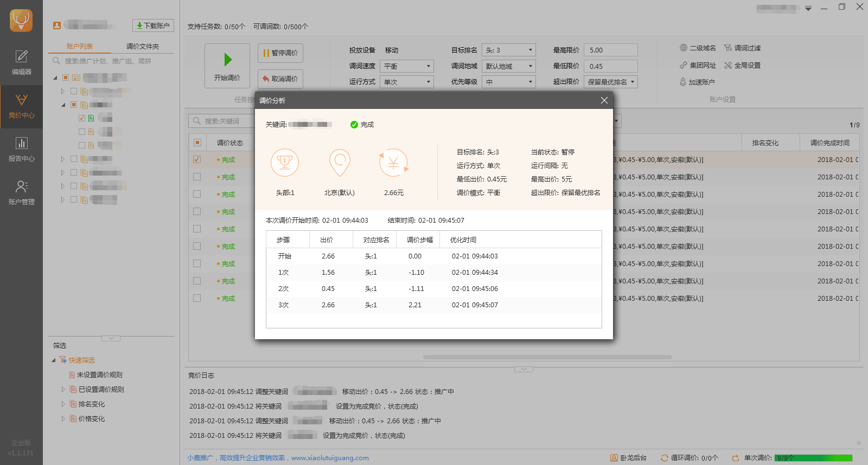868x465 pixels.
Task: Click the 2.21 step value in the dialog
Action: point(415,305)
